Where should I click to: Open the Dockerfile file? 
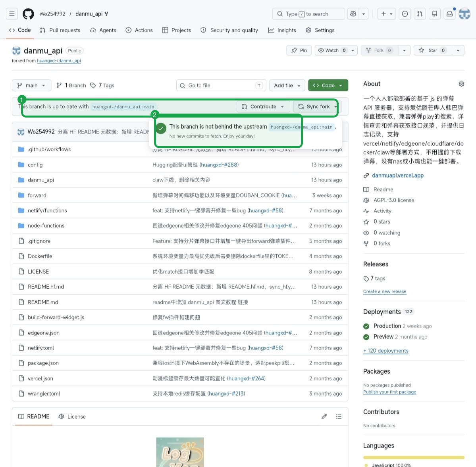(40, 256)
